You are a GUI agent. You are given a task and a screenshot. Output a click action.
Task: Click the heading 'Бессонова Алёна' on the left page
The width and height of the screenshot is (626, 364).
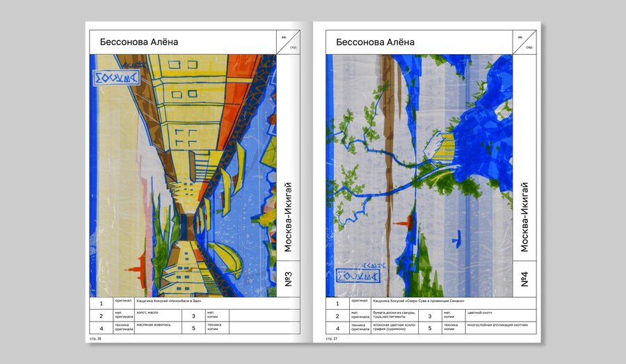139,42
